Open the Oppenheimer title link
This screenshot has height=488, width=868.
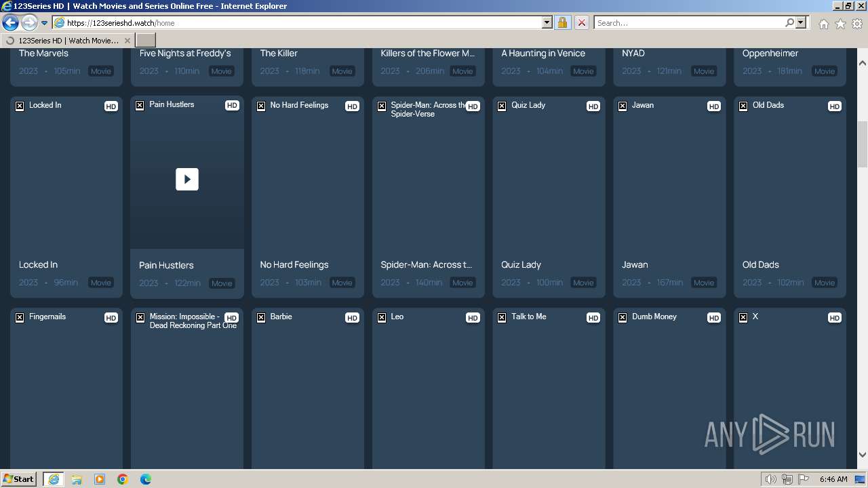770,53
